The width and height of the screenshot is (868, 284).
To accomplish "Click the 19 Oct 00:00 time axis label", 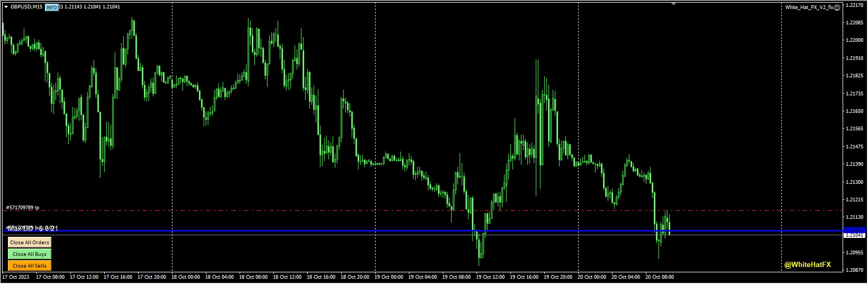I will (389, 277).
